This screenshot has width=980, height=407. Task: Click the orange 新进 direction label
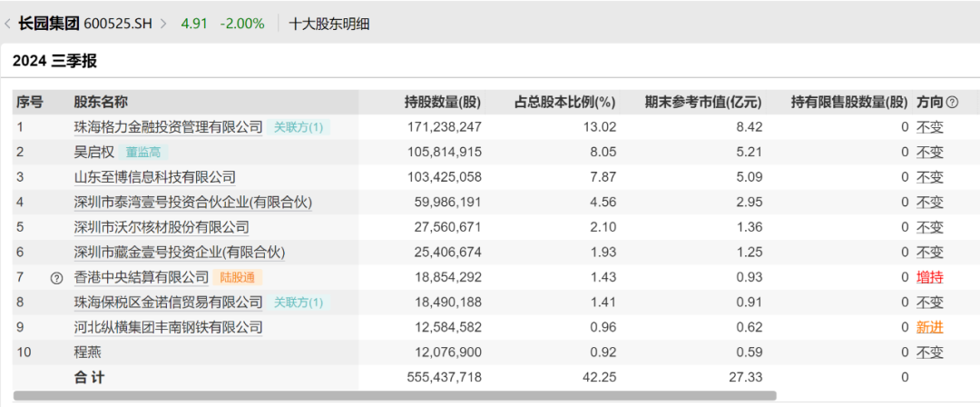click(x=929, y=327)
